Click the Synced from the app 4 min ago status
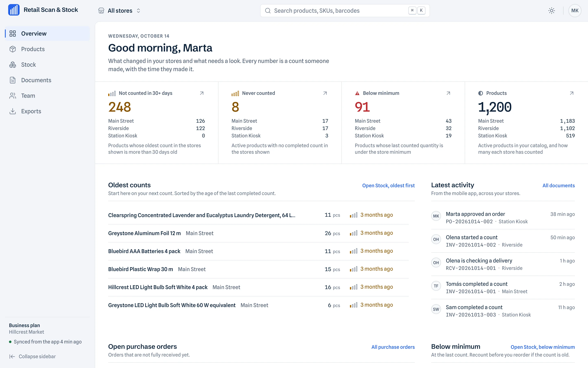588x368 pixels. point(45,342)
